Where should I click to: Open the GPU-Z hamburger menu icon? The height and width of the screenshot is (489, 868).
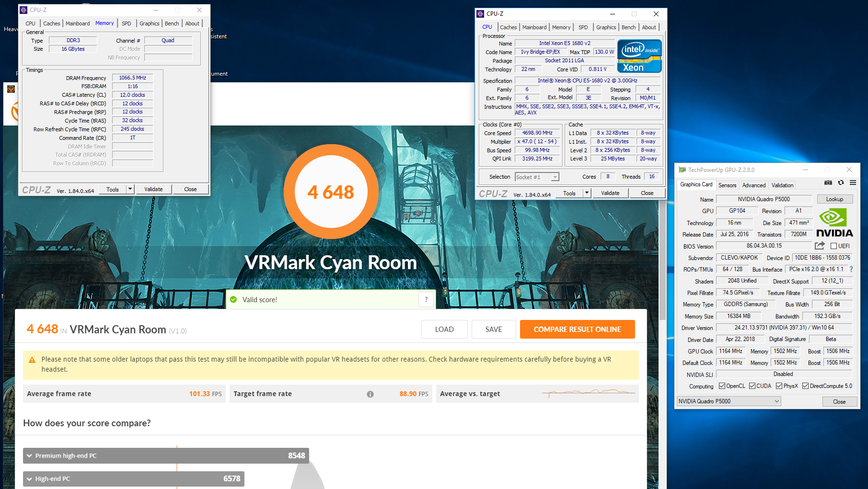tap(853, 182)
